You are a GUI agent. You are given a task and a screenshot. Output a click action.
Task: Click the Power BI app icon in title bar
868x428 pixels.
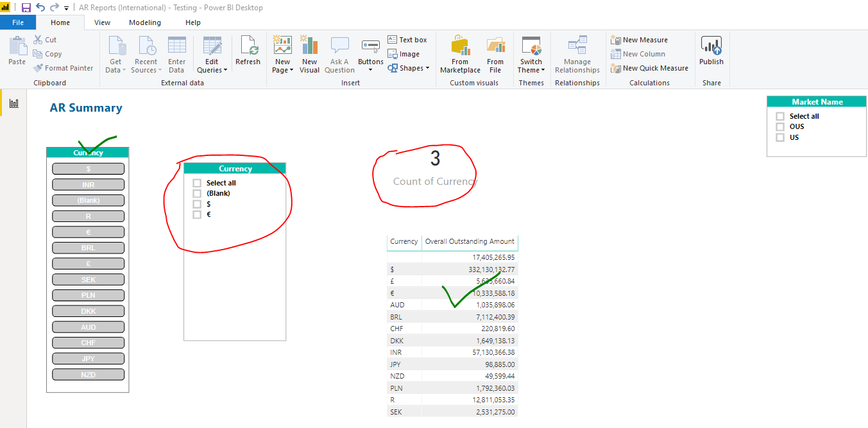[4, 8]
